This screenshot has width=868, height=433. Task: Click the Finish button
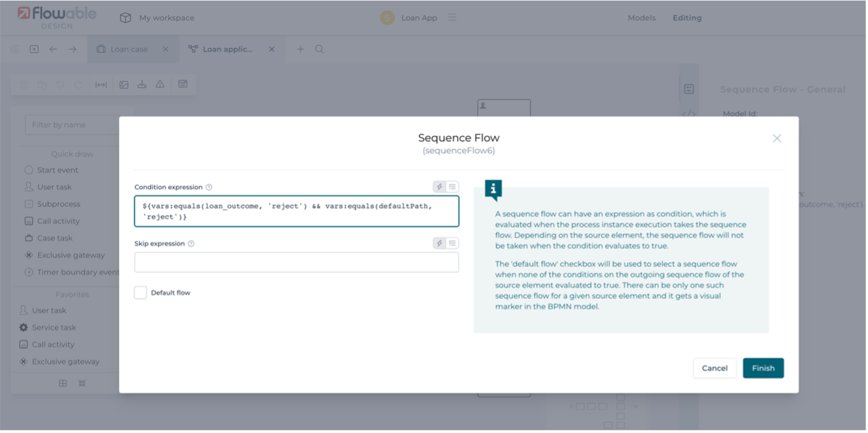[x=763, y=368]
